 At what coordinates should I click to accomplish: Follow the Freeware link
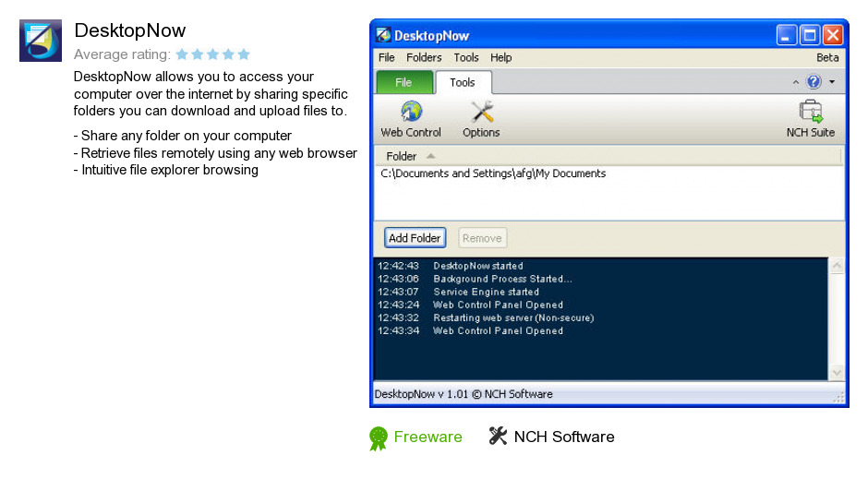coord(428,437)
